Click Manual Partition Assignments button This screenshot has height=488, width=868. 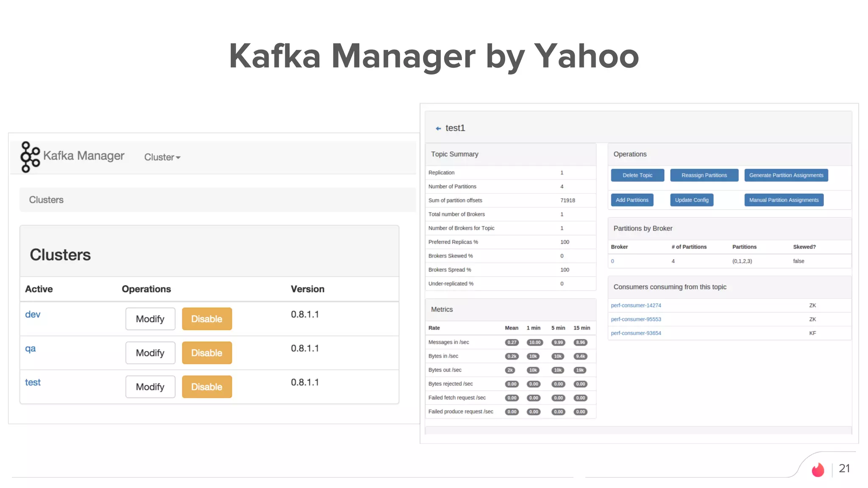pyautogui.click(x=784, y=200)
